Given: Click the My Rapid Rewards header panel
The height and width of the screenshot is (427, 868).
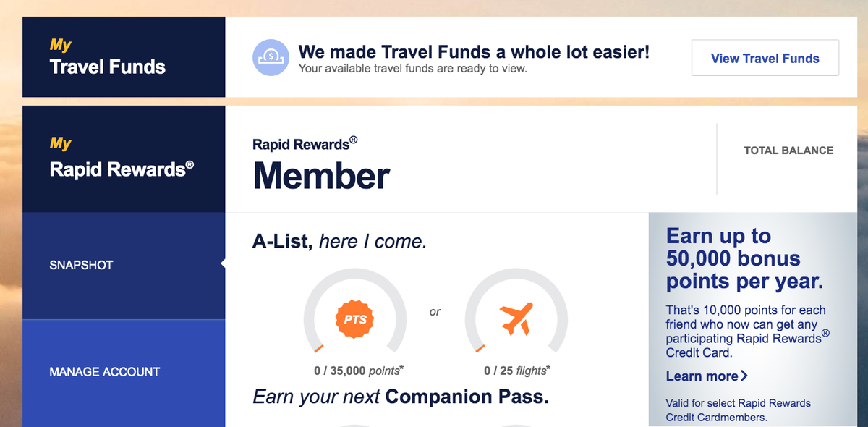Looking at the screenshot, I should pos(123,158).
